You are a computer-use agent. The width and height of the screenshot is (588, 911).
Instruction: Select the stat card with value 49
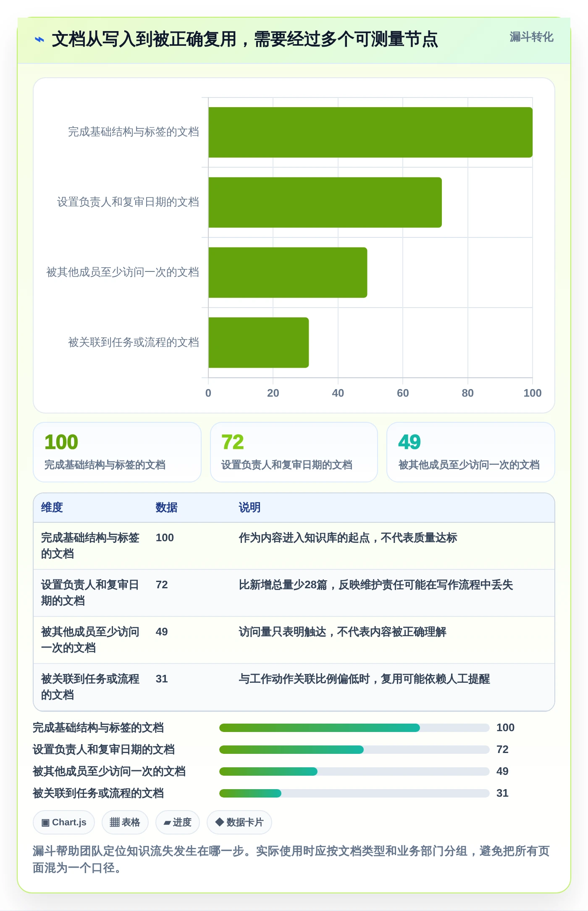coord(471,452)
